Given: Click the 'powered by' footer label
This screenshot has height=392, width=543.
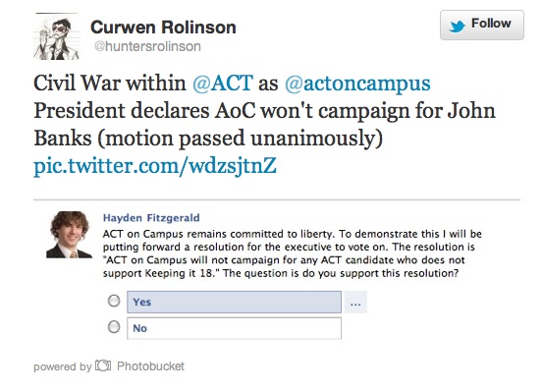Looking at the screenshot, I should tap(62, 366).
